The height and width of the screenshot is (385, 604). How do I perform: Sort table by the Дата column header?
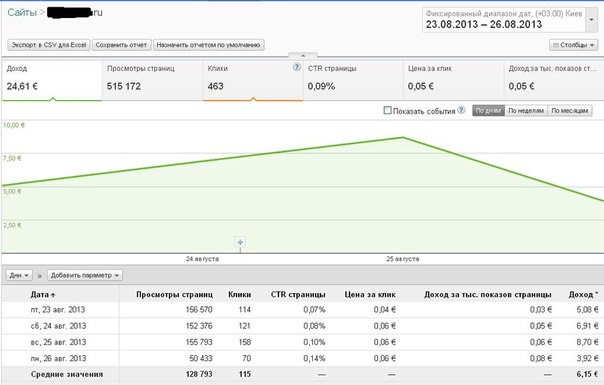coord(43,294)
